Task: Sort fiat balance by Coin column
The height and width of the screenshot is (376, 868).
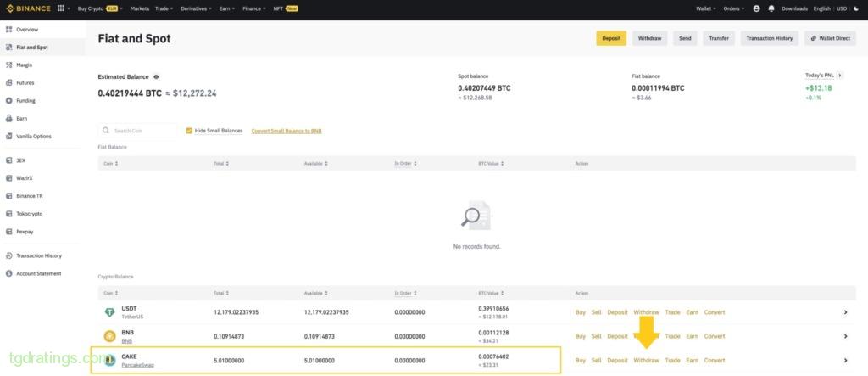Action: click(x=111, y=164)
